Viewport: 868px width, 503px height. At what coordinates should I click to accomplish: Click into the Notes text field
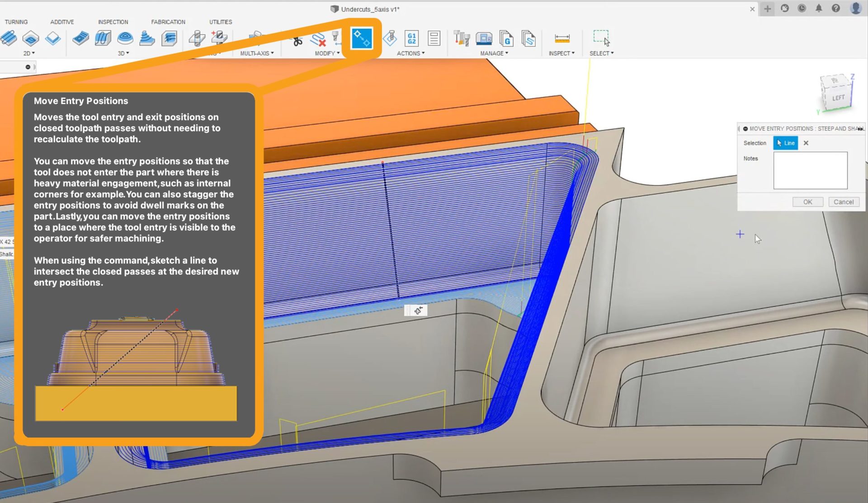810,170
